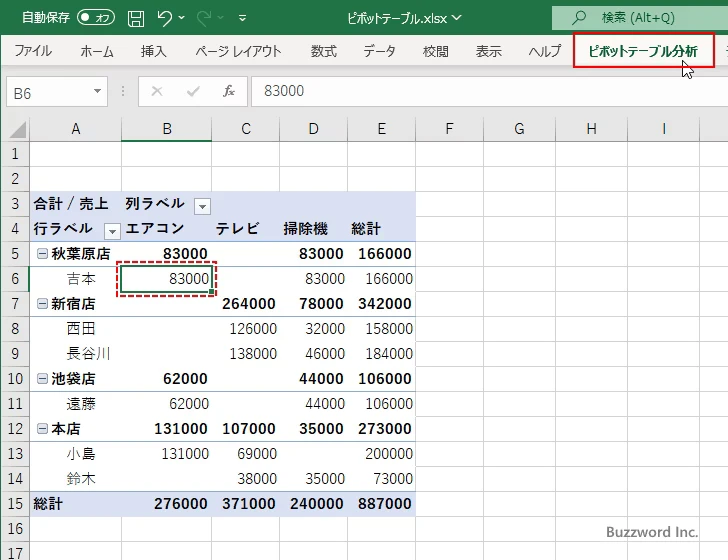Click the Cancel X icon in formula bar
The height and width of the screenshot is (560, 728).
(x=157, y=91)
